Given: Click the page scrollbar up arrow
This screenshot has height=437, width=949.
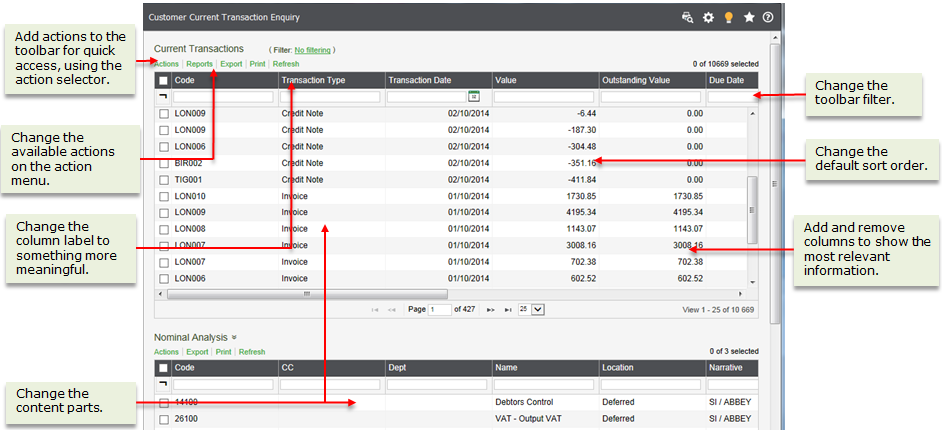Looking at the screenshot, I should (775, 38).
